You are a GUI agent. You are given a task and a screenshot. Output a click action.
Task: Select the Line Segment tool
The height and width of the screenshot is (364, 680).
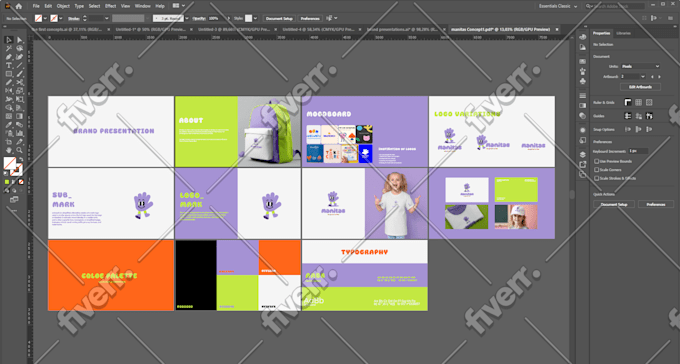click(20, 66)
